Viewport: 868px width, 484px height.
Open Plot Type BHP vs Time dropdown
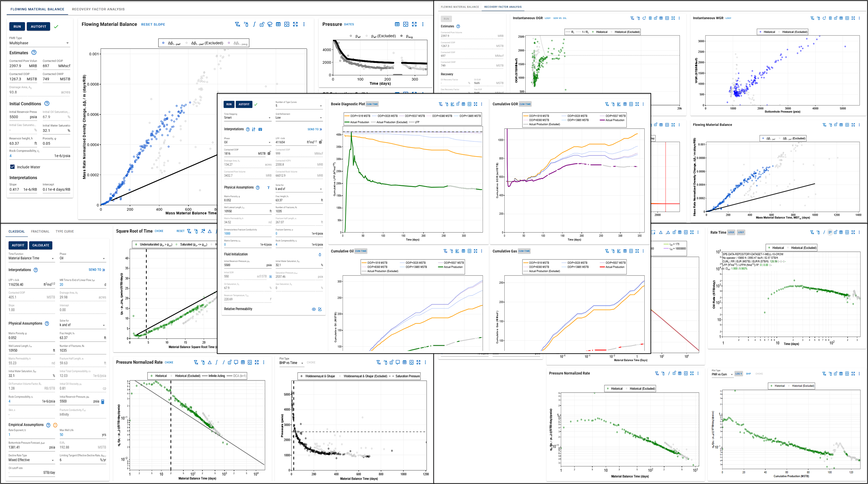(x=292, y=363)
